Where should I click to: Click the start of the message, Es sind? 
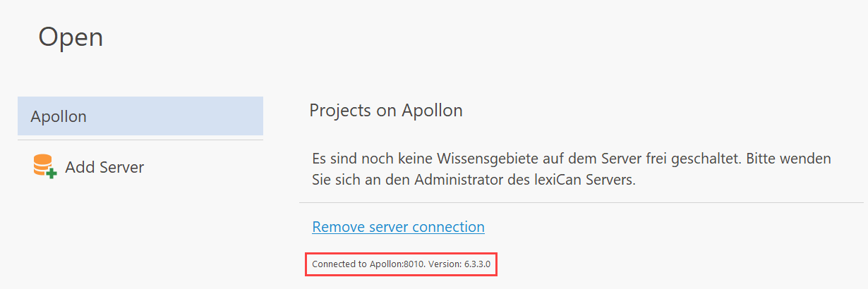pyautogui.click(x=332, y=158)
